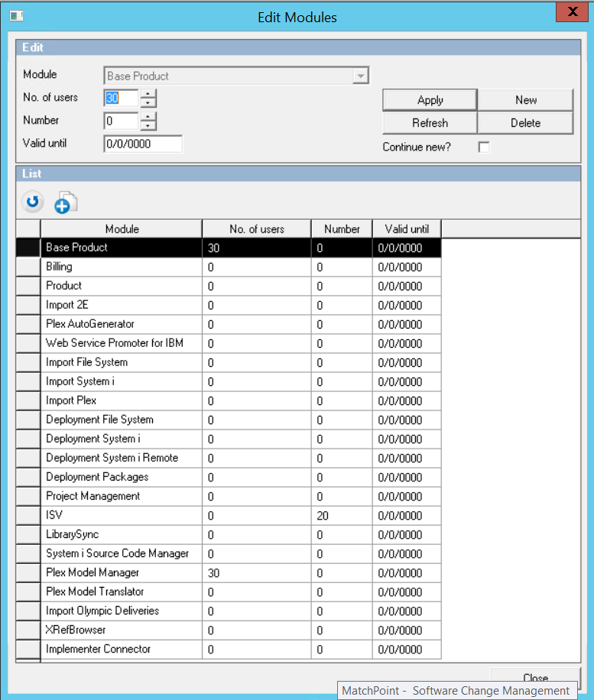Click the row selector beside Billing
Viewport: 594px width, 700px height.
point(28,267)
